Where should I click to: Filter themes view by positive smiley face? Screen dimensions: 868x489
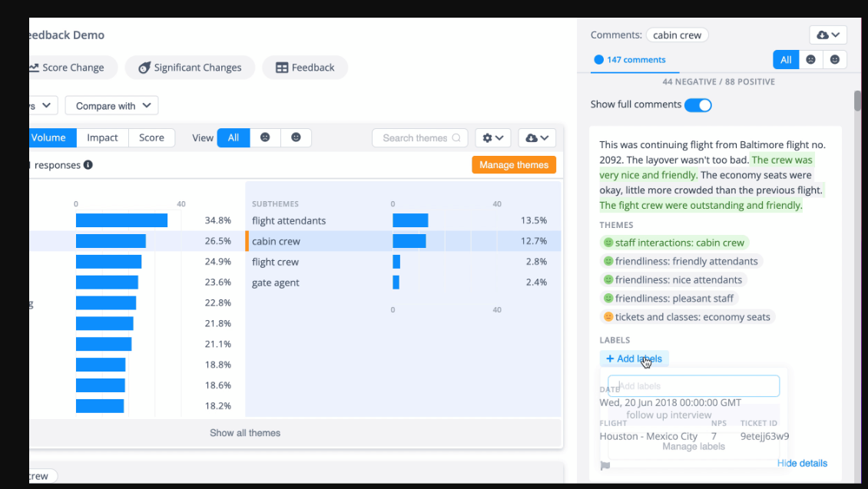pyautogui.click(x=297, y=137)
